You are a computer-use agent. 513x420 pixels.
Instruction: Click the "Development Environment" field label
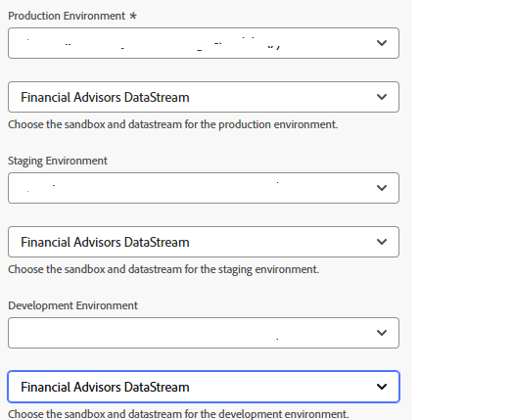[x=73, y=305]
